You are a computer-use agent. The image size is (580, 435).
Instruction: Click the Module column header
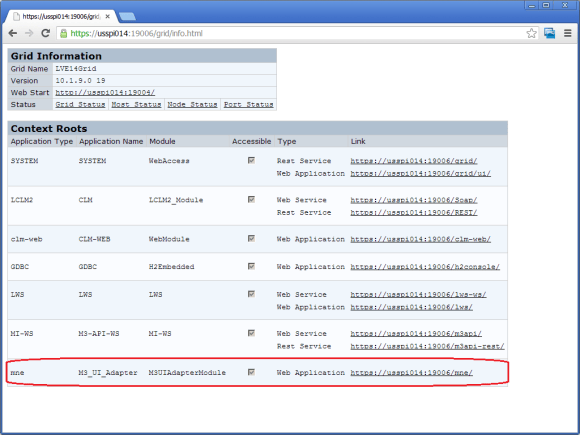click(x=162, y=141)
